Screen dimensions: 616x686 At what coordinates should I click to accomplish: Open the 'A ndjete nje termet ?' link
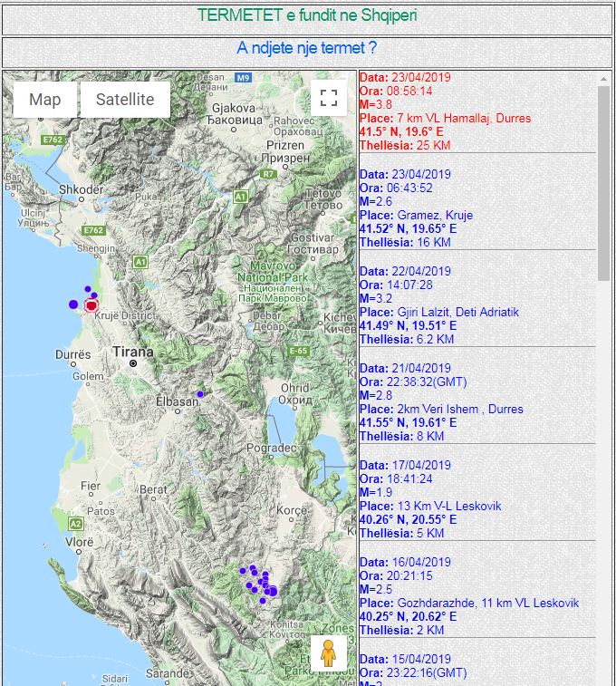click(x=307, y=48)
